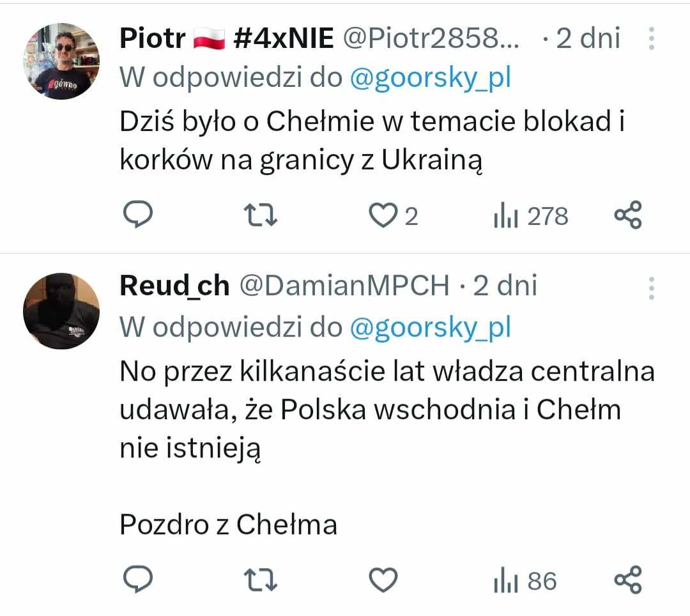Image resolution: width=690 pixels, height=616 pixels.
Task: Share Reud_ch's tweet
Action: pyautogui.click(x=627, y=581)
